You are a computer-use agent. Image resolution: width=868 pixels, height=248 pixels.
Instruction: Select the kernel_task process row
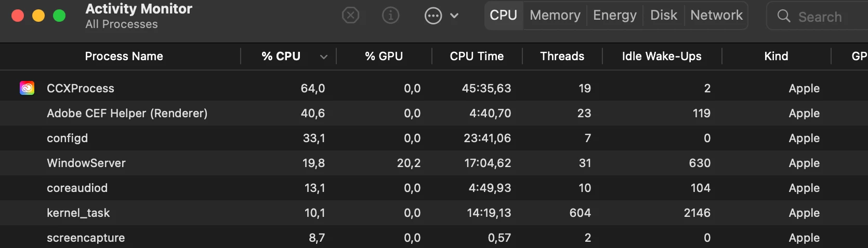(434, 213)
